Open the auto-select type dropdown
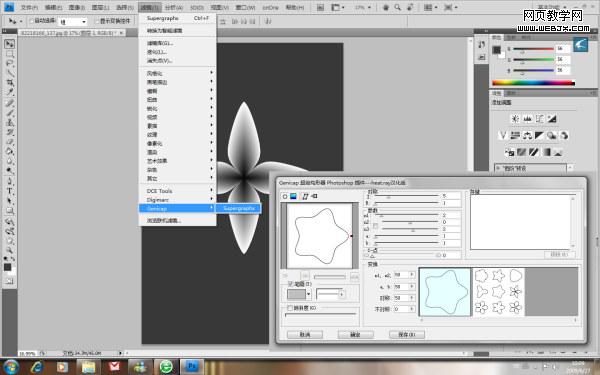Viewport: 600px width, 375px height. click(x=73, y=21)
